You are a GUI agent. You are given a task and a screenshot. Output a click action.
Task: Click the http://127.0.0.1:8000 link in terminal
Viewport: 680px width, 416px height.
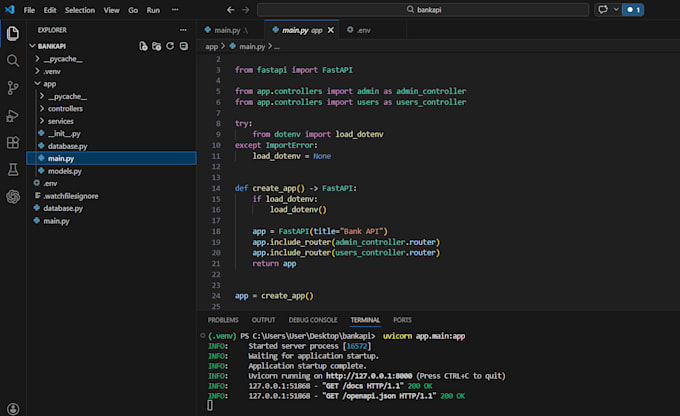(369, 376)
